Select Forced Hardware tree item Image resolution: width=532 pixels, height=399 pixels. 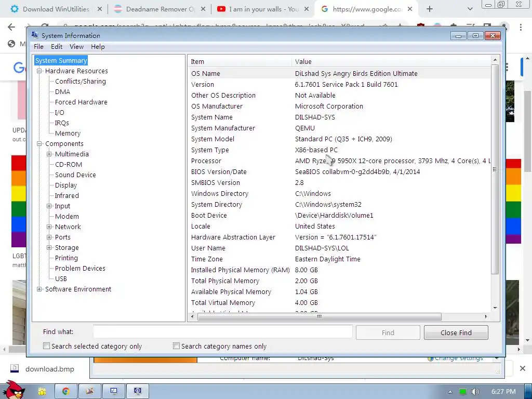tap(81, 102)
